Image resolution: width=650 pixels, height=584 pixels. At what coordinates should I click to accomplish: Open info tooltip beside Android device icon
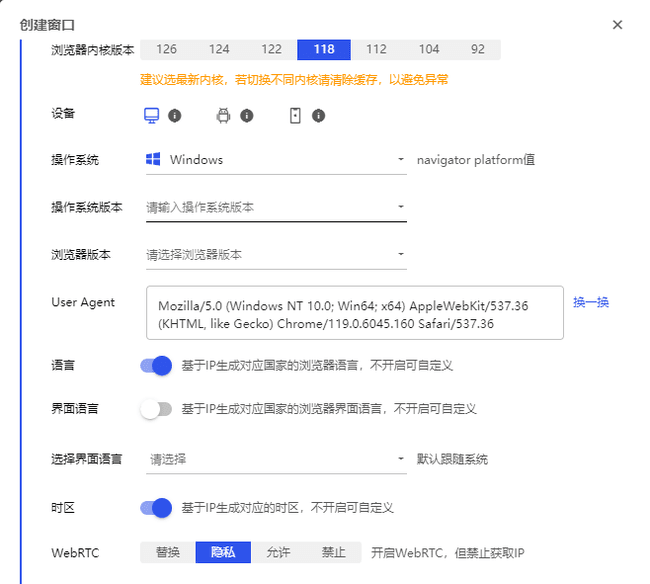click(x=247, y=116)
